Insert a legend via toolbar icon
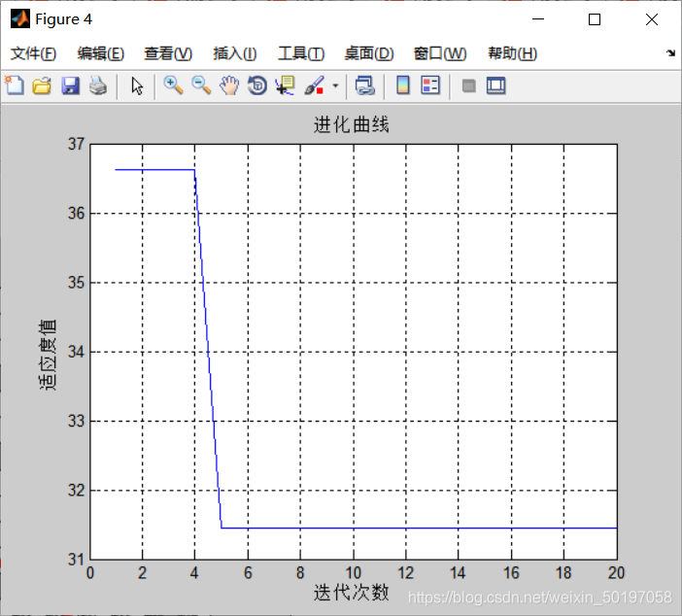This screenshot has width=682, height=616. pyautogui.click(x=430, y=86)
